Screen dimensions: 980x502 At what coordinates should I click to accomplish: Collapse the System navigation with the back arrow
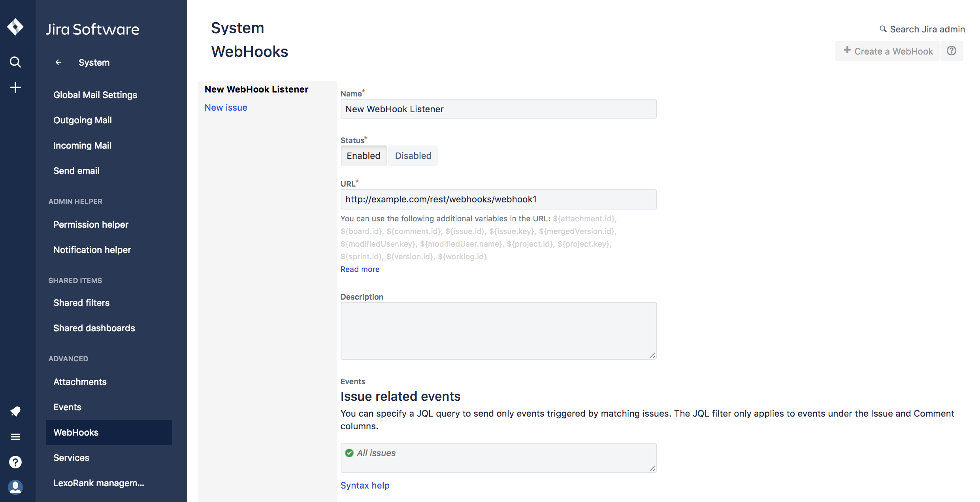tap(58, 62)
